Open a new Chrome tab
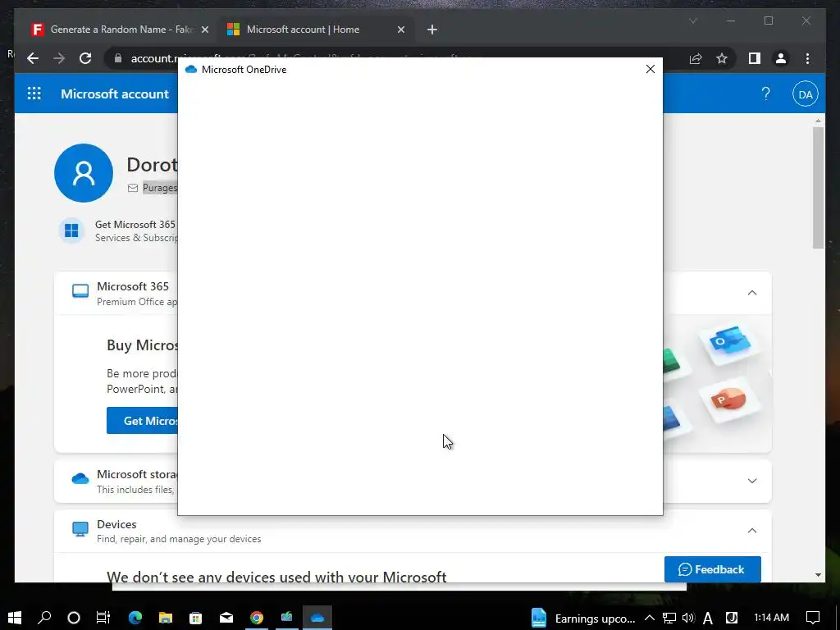 [x=432, y=30]
